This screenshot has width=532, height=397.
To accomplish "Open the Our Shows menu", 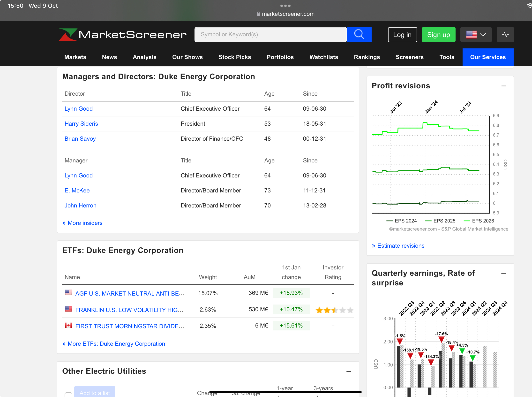I will point(187,57).
